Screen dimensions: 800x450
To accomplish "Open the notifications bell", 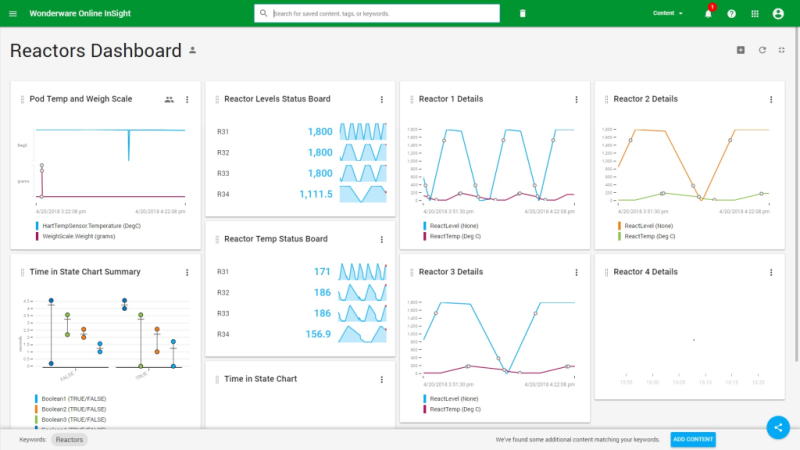I will click(708, 14).
